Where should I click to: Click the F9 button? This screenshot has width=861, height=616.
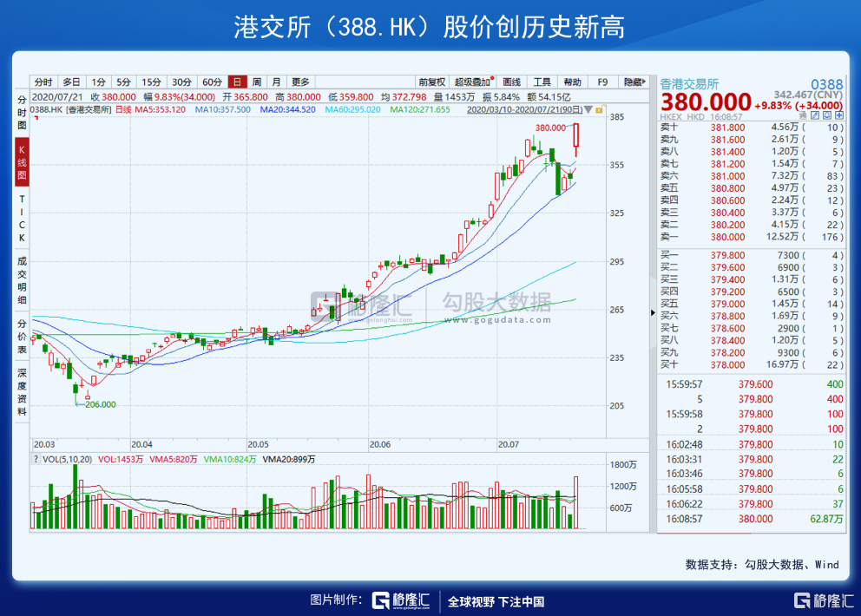(x=602, y=82)
